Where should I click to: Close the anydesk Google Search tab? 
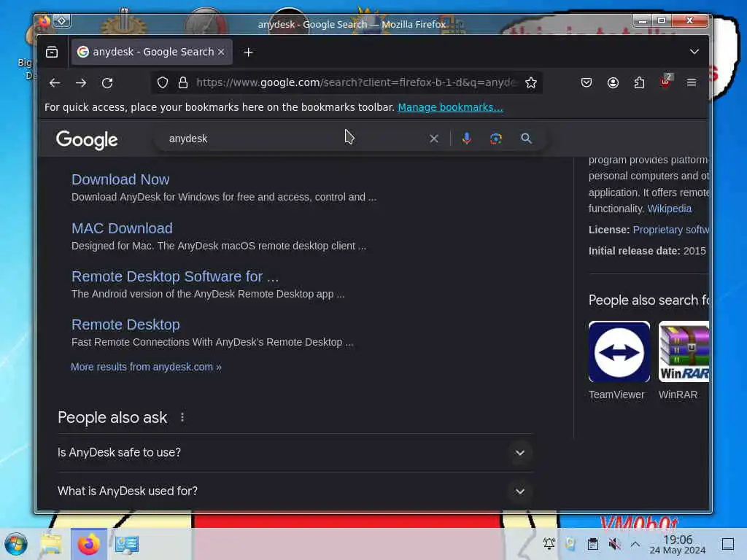pyautogui.click(x=221, y=52)
